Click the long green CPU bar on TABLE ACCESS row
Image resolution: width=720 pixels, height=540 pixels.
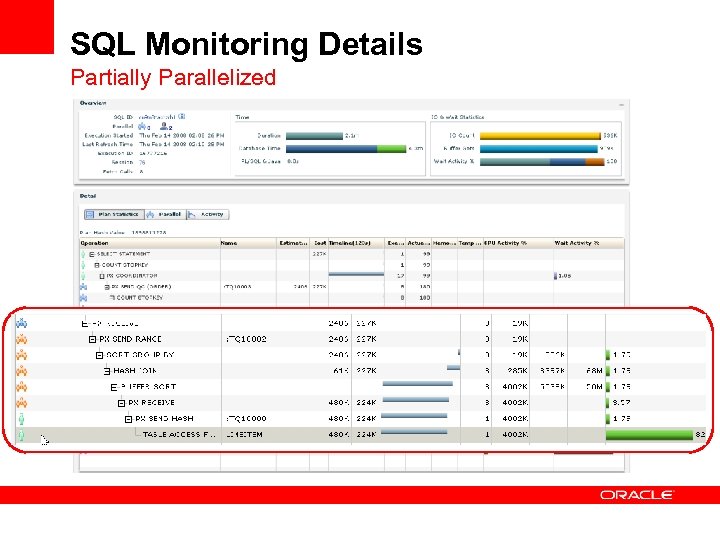649,435
